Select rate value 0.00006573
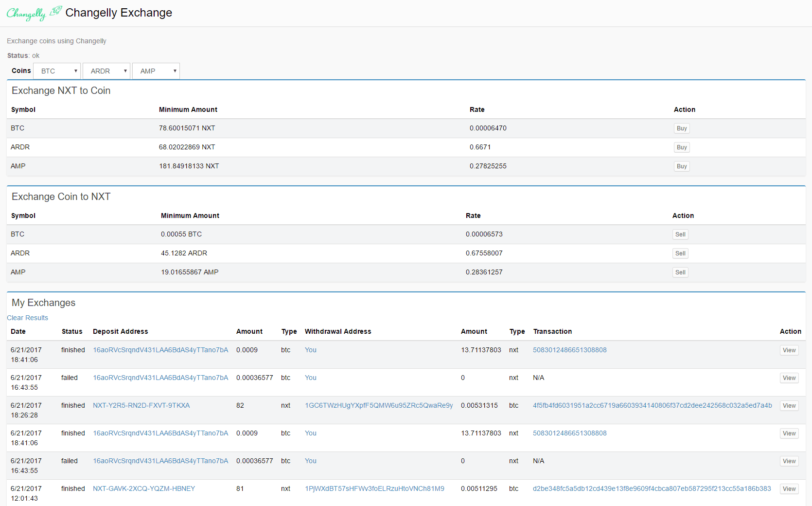The height and width of the screenshot is (506, 812). click(484, 234)
